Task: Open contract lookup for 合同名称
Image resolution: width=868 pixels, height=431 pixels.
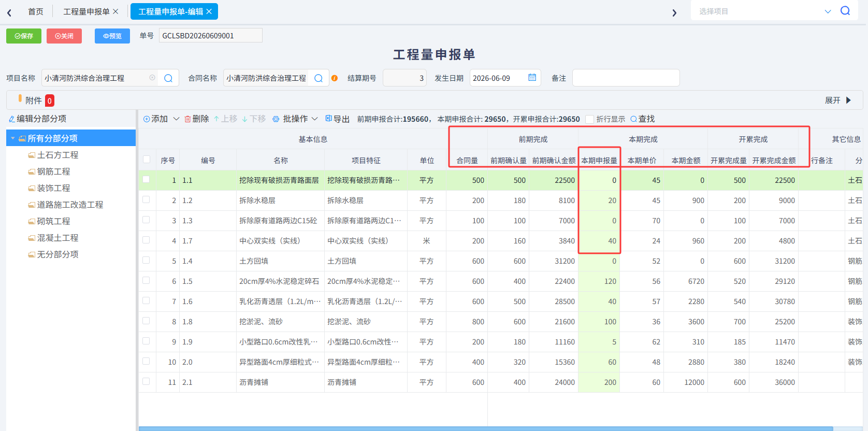Action: pos(319,78)
